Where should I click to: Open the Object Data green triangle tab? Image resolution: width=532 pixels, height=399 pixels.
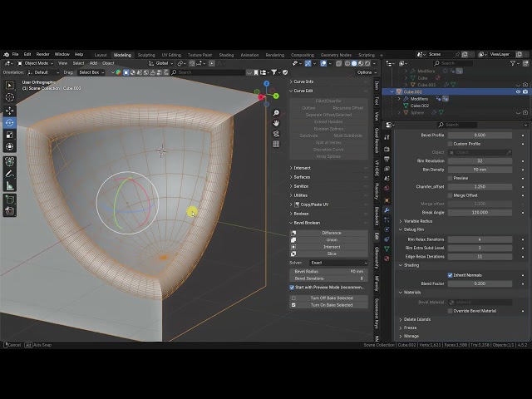387,249
